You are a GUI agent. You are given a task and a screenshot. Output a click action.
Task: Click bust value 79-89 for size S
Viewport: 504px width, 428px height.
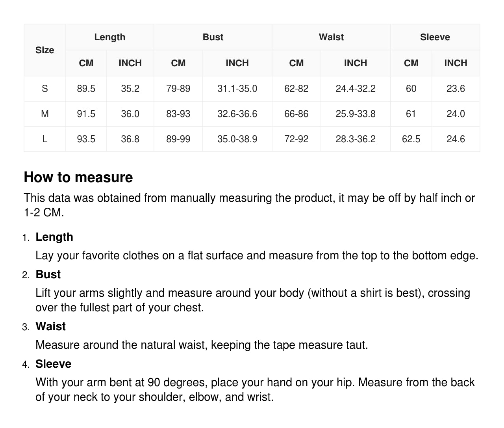point(178,89)
